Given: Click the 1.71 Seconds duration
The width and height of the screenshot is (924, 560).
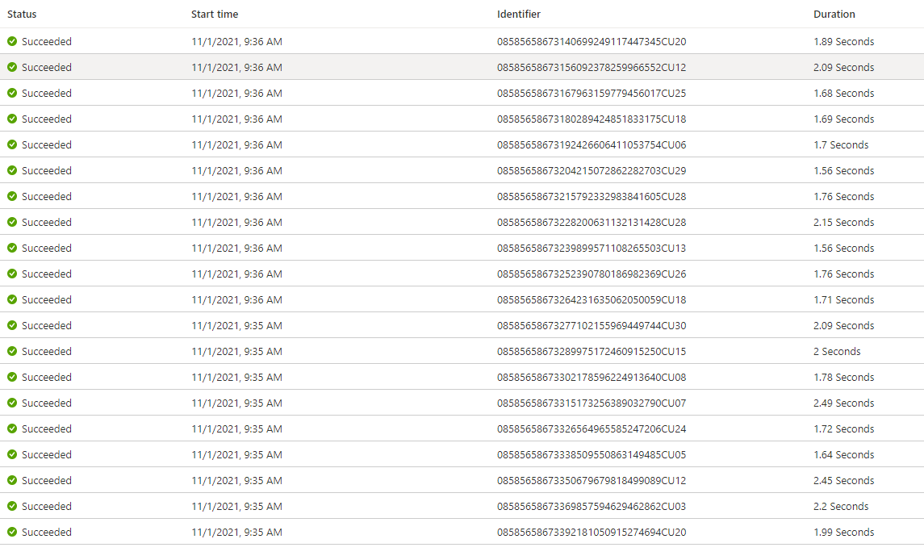Looking at the screenshot, I should point(844,300).
